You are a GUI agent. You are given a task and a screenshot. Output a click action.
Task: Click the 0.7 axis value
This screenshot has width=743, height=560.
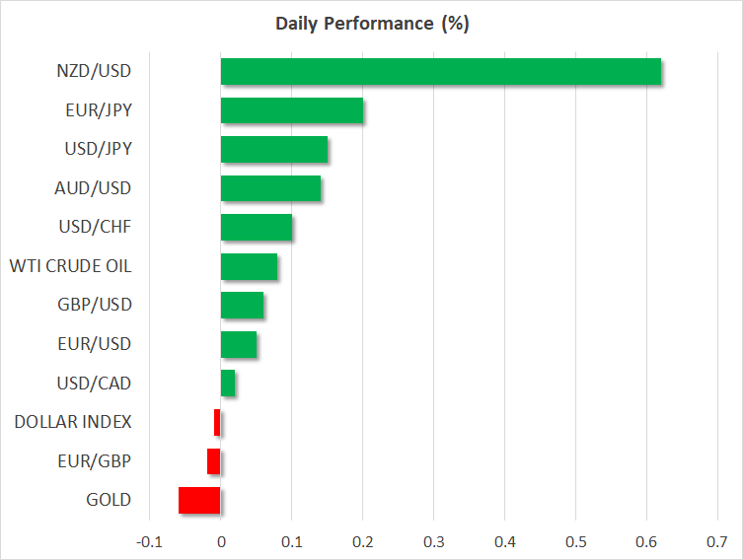coord(716,541)
